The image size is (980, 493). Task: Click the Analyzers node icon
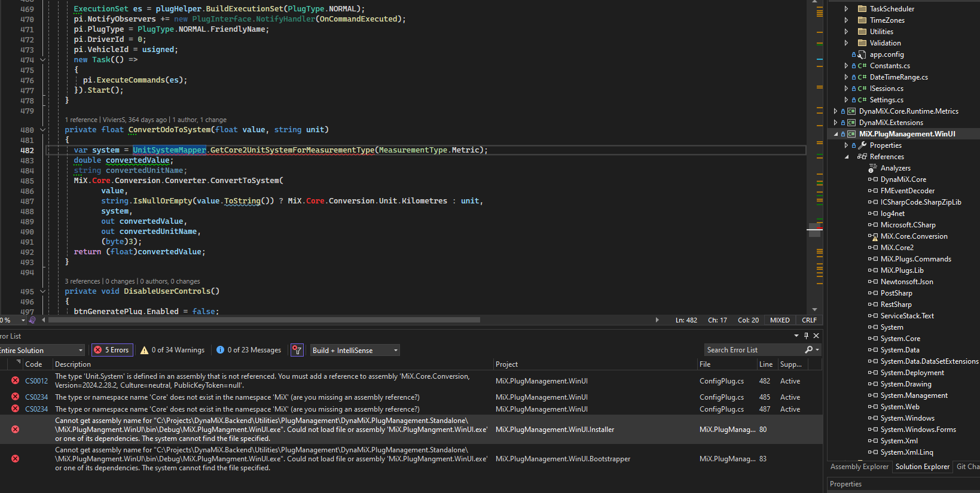(872, 168)
